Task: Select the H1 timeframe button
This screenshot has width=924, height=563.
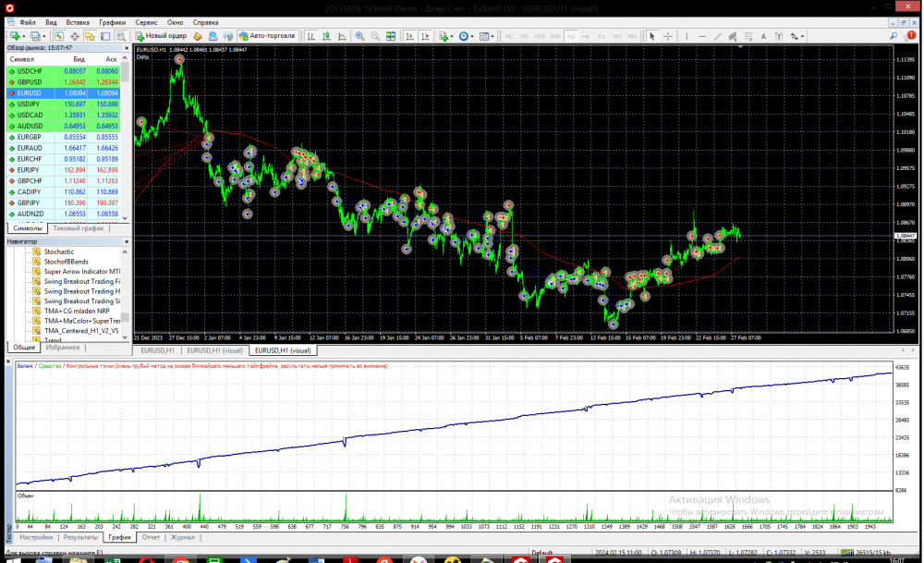Action: [x=570, y=36]
